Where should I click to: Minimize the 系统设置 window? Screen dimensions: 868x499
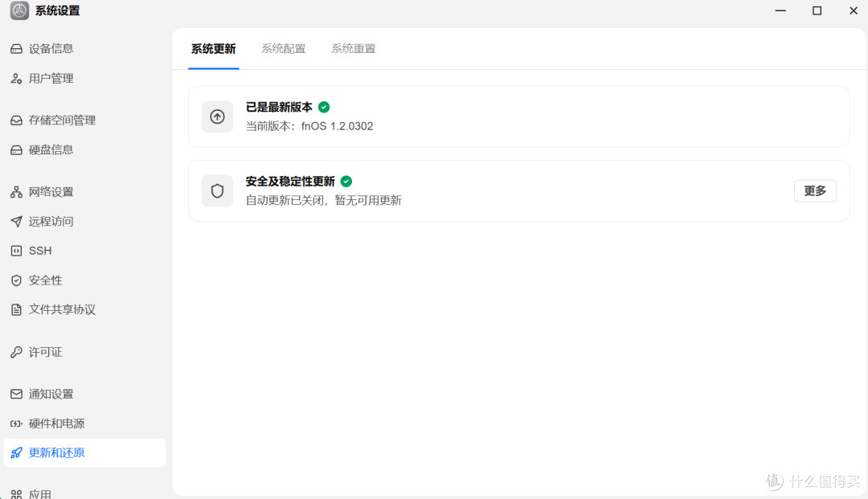tap(780, 10)
